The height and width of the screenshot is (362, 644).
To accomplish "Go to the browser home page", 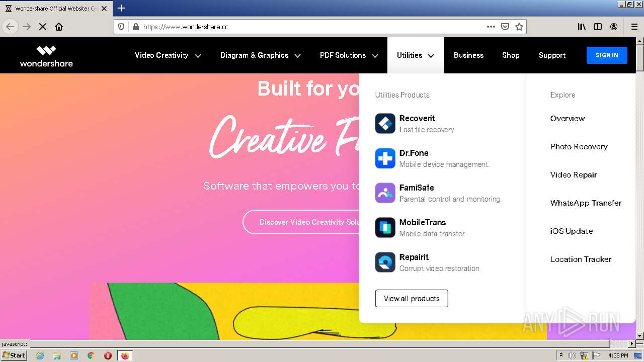I will (59, 27).
